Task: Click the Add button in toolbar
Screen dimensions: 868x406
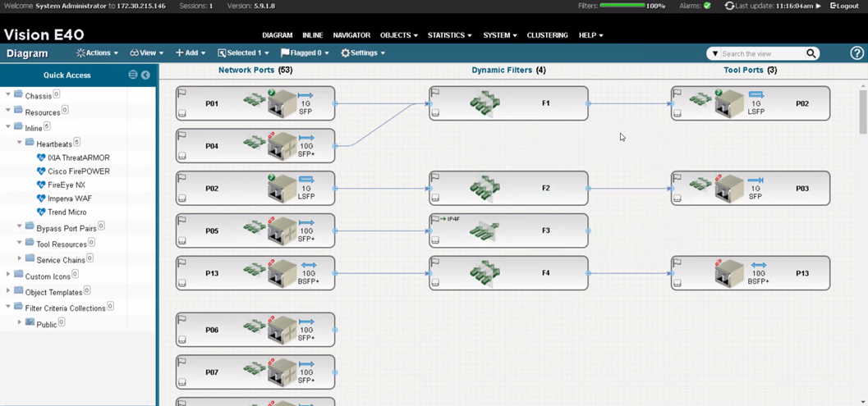Action: pyautogui.click(x=190, y=53)
